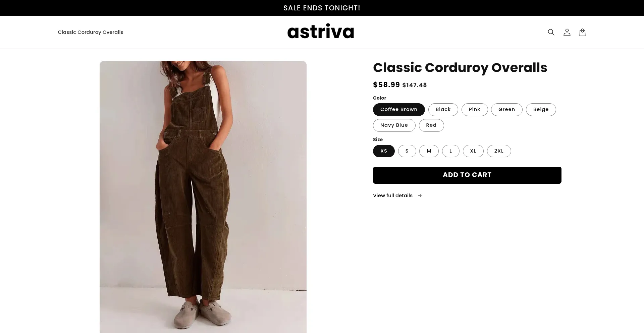Select the Navy Blue color option
This screenshot has width=644, height=333.
(x=394, y=125)
